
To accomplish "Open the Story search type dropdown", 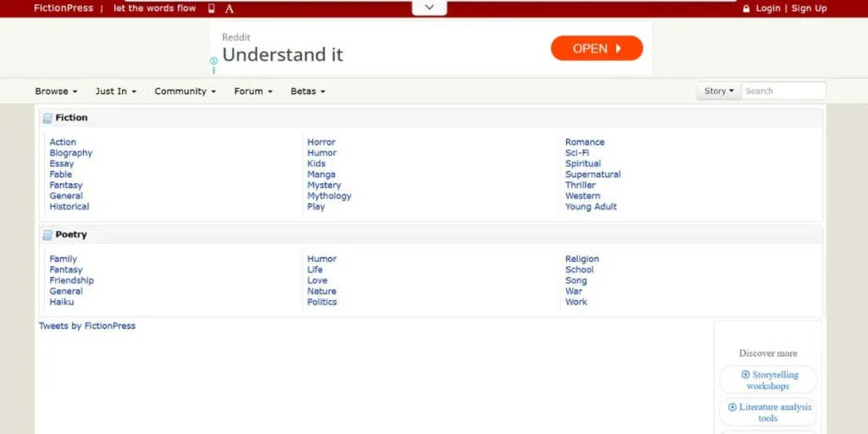I will coord(719,92).
